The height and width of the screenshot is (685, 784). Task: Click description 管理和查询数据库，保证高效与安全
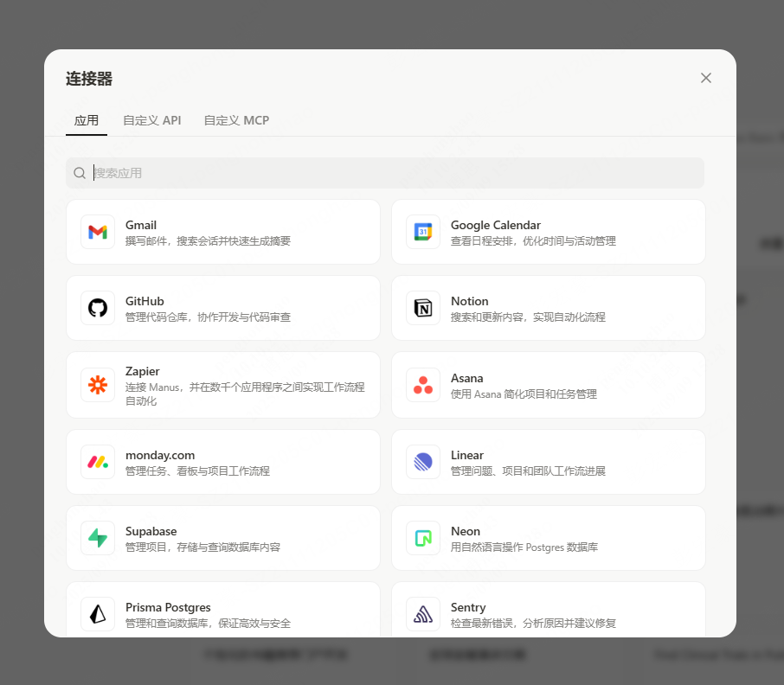tap(208, 623)
